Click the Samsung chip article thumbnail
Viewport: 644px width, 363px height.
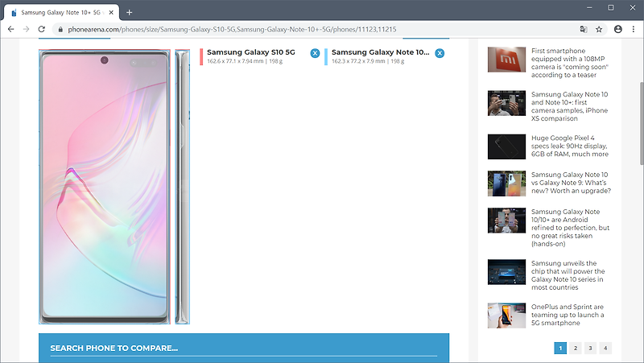506,272
